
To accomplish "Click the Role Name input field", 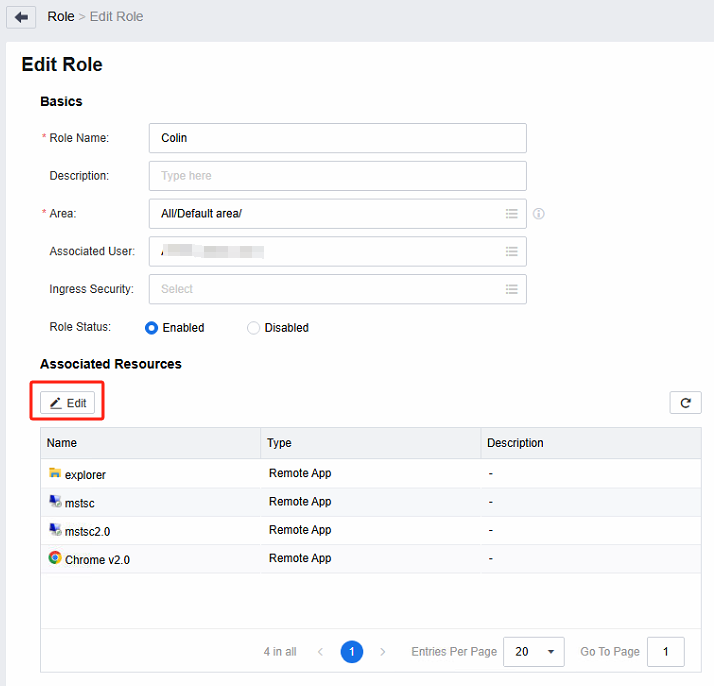I will point(337,138).
